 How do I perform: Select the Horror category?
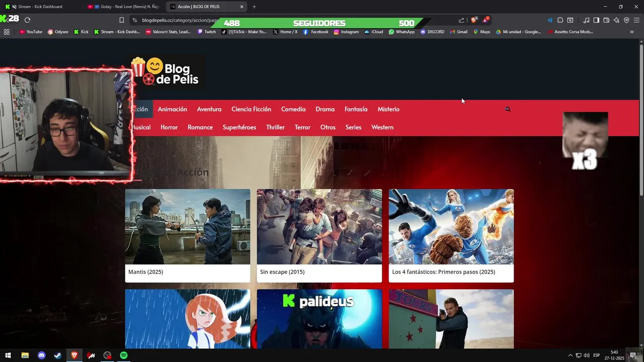tap(169, 127)
